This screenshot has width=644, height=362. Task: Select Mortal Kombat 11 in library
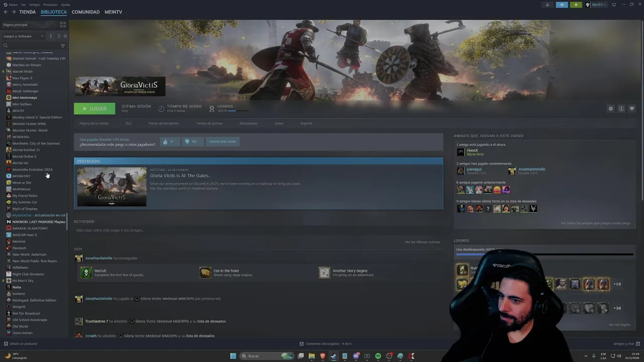(x=26, y=150)
